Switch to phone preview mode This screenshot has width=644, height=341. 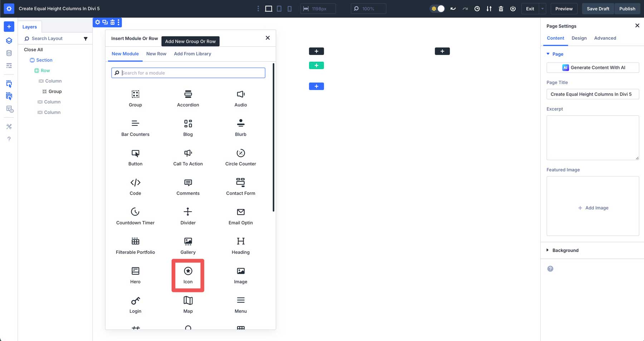290,9
